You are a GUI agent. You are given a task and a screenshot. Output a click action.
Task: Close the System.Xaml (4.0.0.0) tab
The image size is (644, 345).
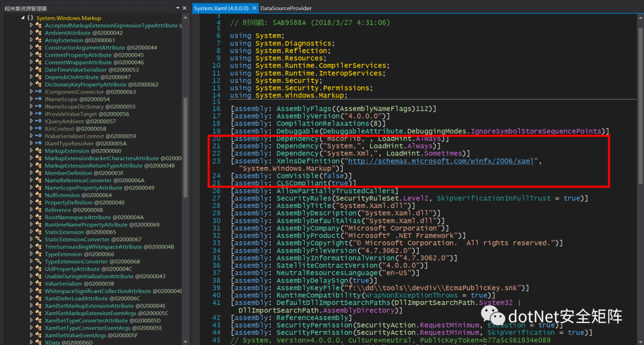(x=255, y=8)
